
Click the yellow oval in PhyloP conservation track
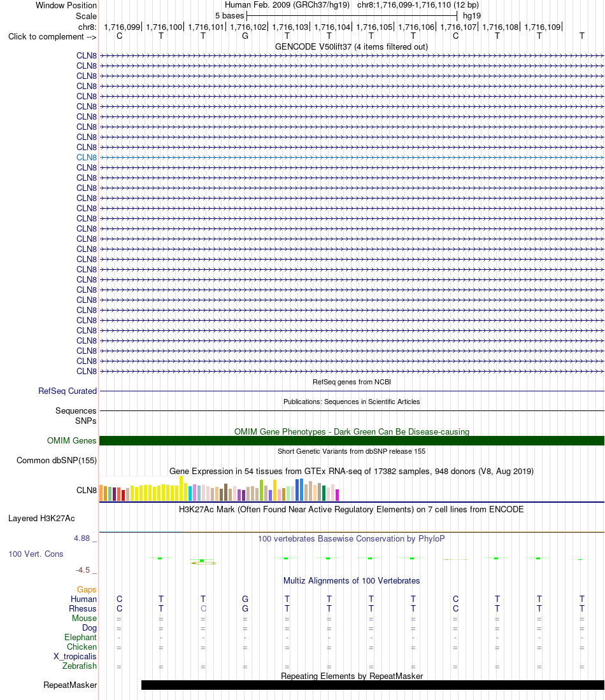point(204,563)
